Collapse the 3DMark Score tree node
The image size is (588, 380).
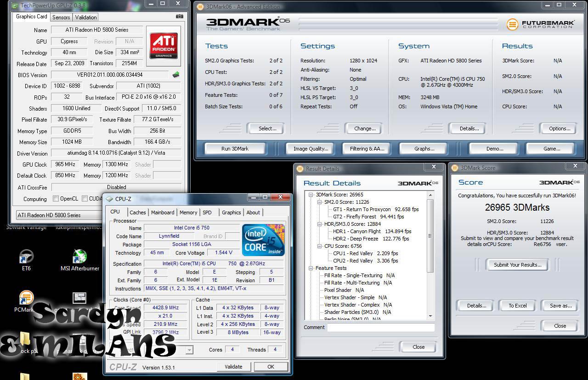(x=311, y=195)
